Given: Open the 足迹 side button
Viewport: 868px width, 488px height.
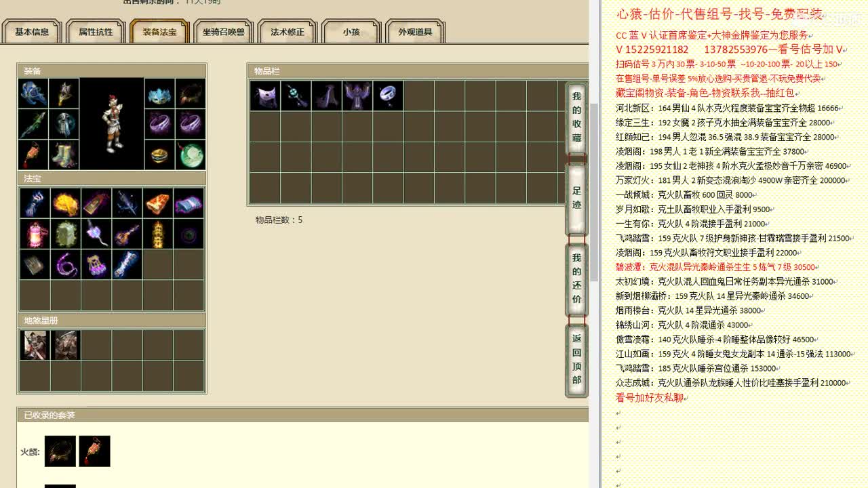Looking at the screenshot, I should coord(576,199).
